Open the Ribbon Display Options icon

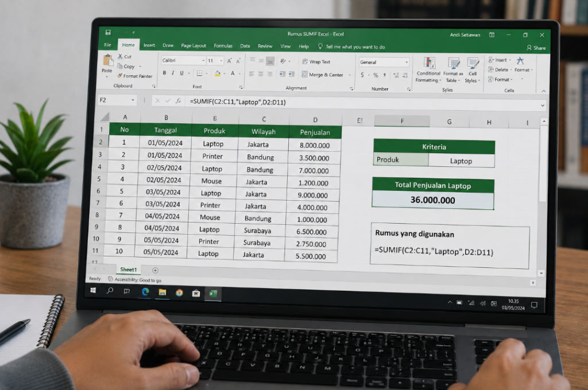[492, 35]
